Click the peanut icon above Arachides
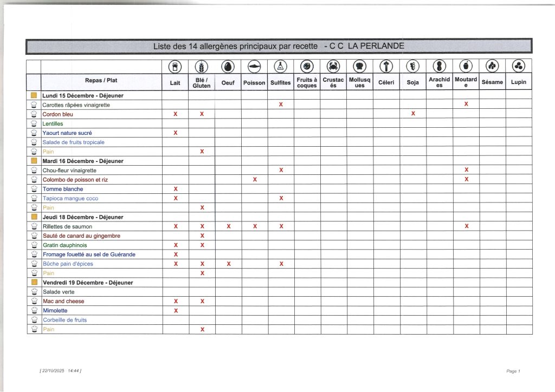The height and width of the screenshot is (392, 555). point(440,66)
